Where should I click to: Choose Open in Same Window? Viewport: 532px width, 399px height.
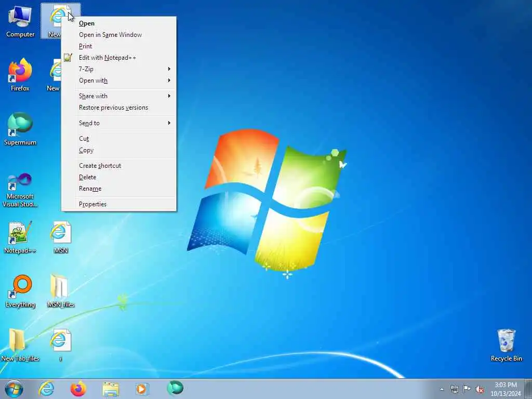click(x=119, y=35)
